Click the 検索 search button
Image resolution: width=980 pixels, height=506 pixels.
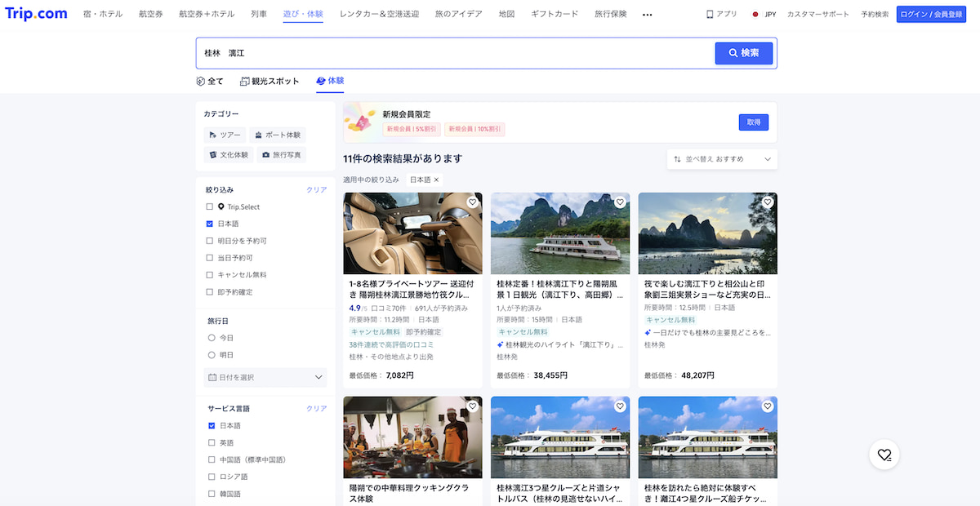(x=744, y=53)
